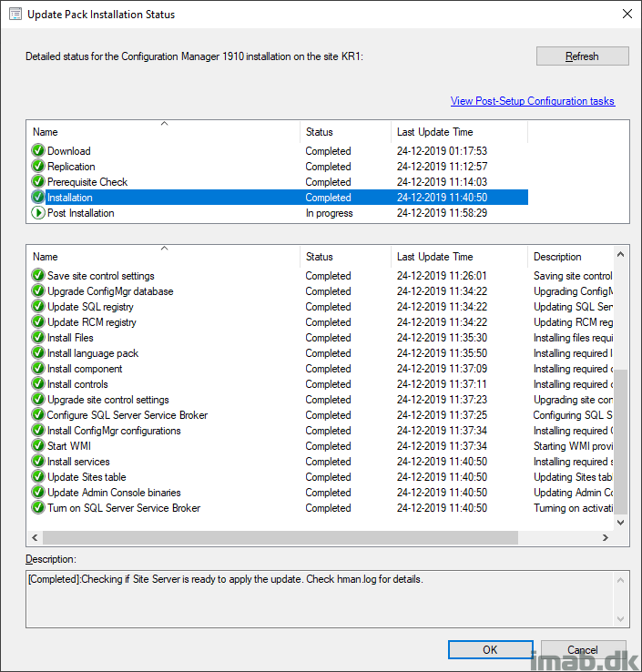Screen dimensions: 642x672
Task: Click the dialog icon in the title bar
Action: (x=15, y=15)
